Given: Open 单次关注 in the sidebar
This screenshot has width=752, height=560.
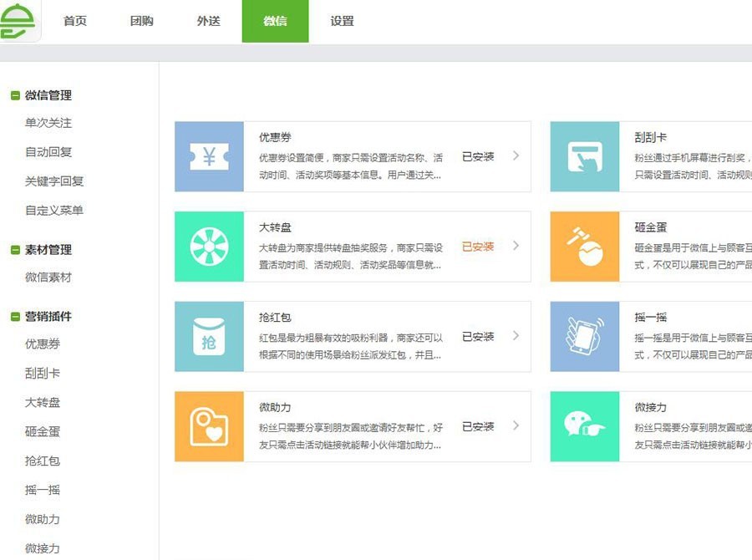Looking at the screenshot, I should coord(48,123).
